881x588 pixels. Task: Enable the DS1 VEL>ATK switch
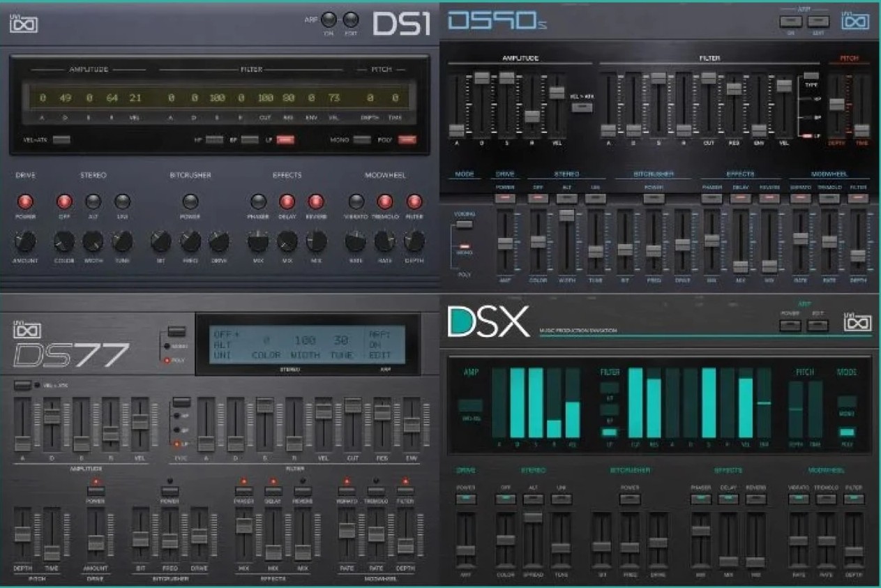point(61,140)
